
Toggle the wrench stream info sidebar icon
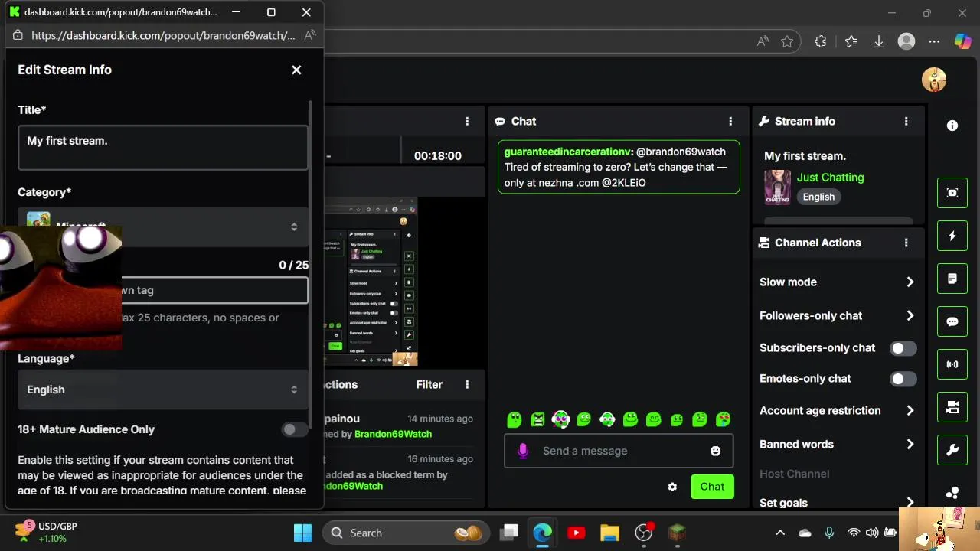(952, 450)
